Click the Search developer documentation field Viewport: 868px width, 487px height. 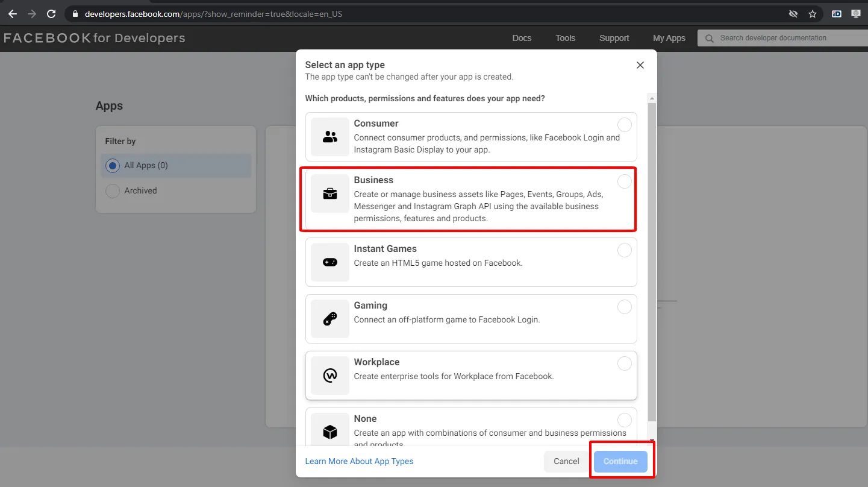[783, 38]
